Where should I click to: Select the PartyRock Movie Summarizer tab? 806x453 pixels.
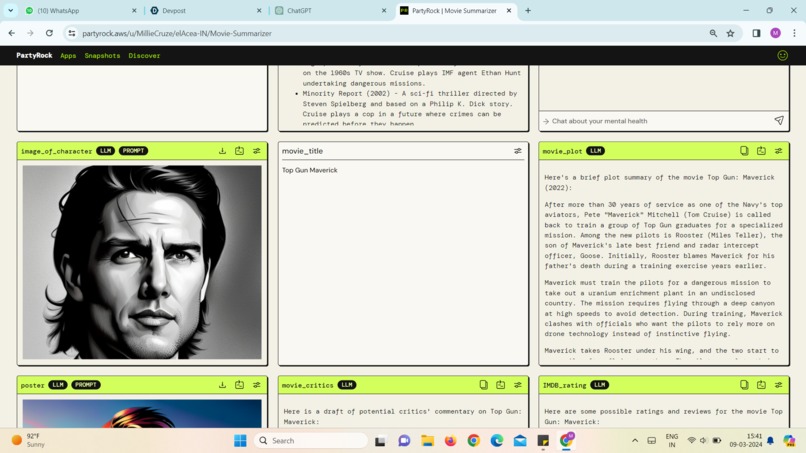coord(454,10)
